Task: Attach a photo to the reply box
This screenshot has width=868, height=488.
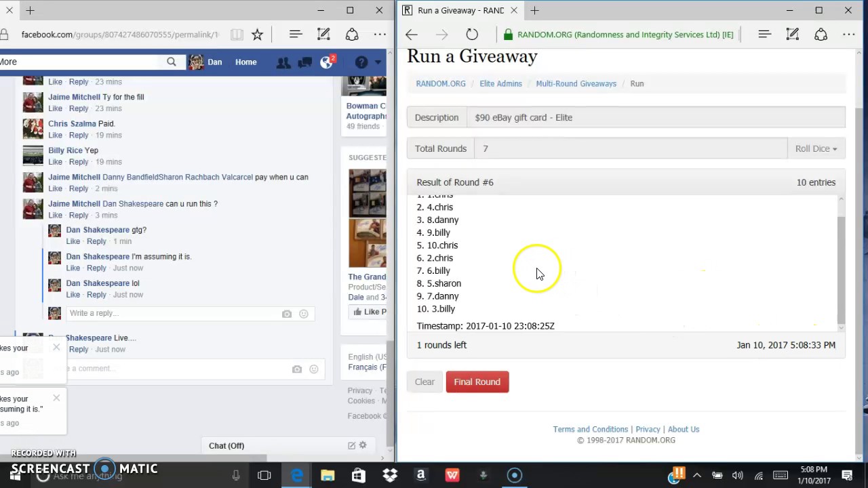Action: 287,314
